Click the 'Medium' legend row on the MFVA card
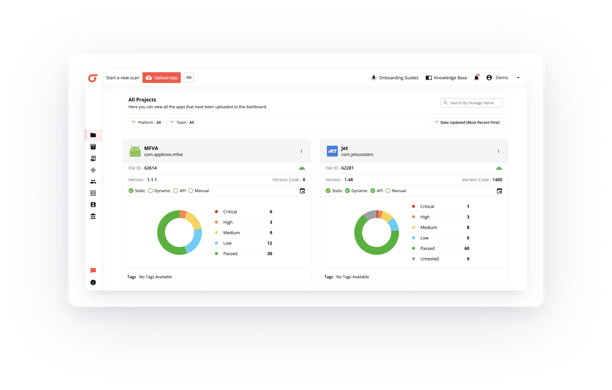 (x=244, y=233)
